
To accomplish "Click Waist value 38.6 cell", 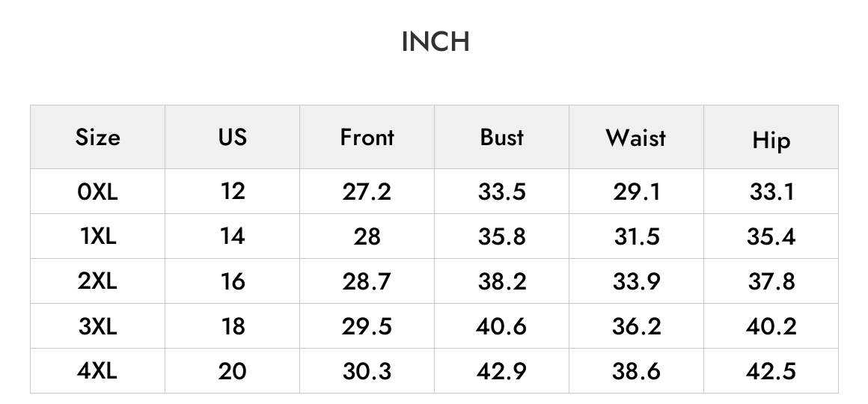I will (637, 371).
